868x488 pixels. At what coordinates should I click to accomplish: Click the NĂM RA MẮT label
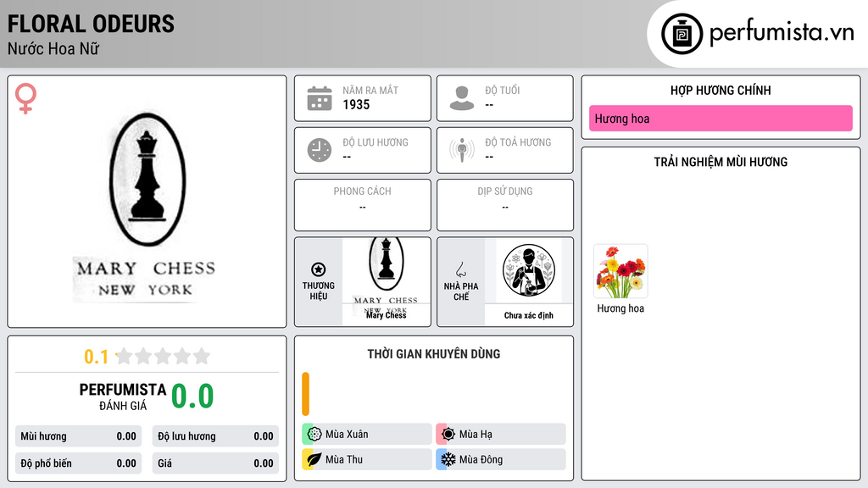coord(370,90)
